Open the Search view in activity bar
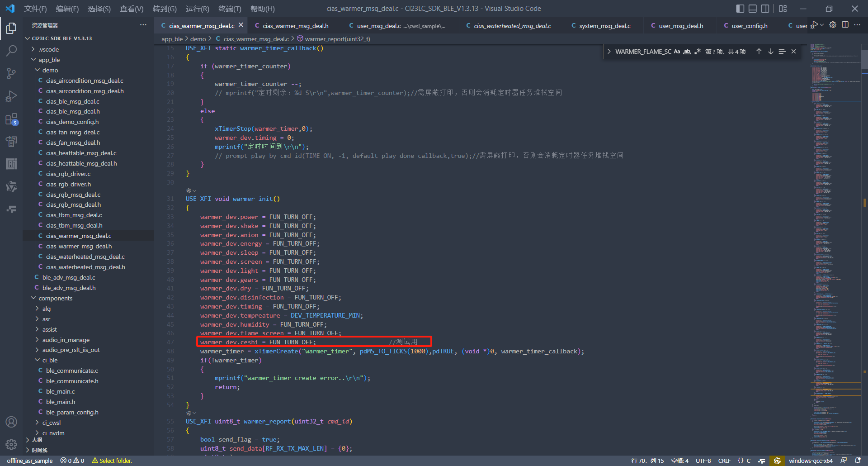Image resolution: width=868 pixels, height=466 pixels. [x=11, y=51]
